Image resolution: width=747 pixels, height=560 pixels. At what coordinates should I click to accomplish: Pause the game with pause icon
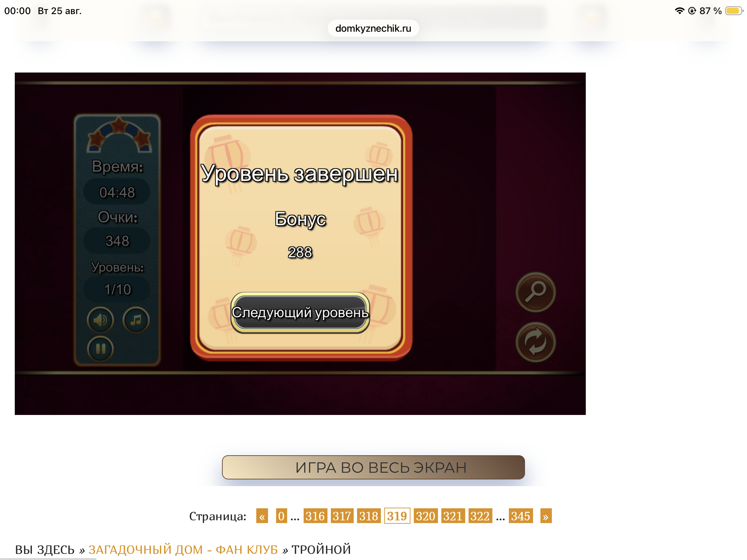pos(100,349)
